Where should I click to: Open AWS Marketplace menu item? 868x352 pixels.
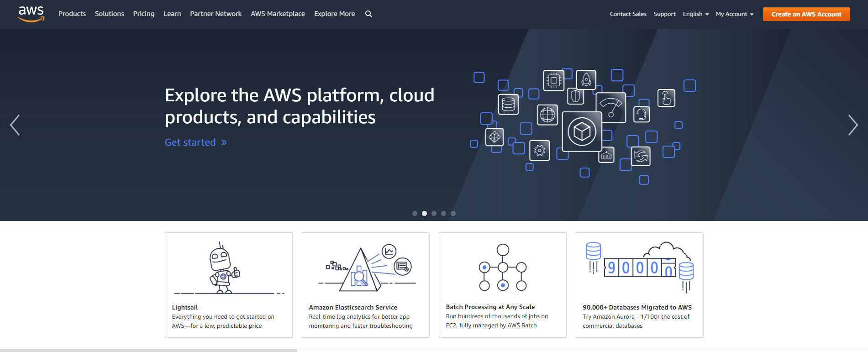278,14
